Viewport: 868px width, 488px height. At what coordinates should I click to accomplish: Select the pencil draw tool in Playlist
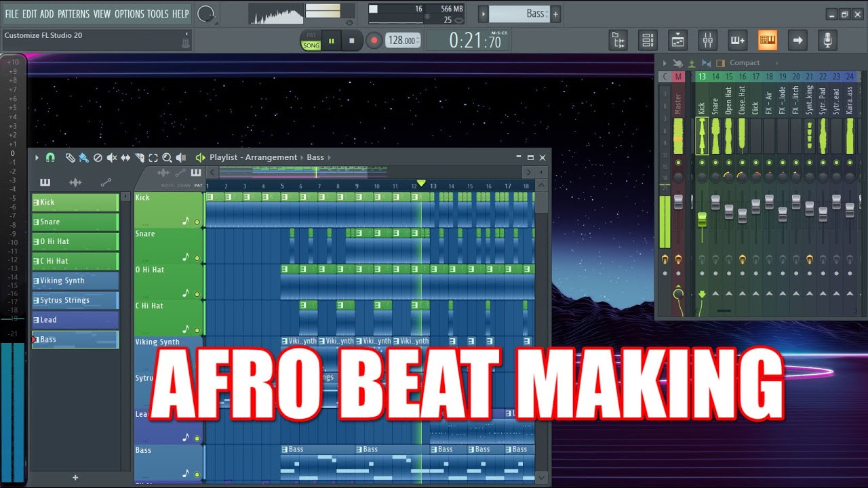pyautogui.click(x=70, y=157)
